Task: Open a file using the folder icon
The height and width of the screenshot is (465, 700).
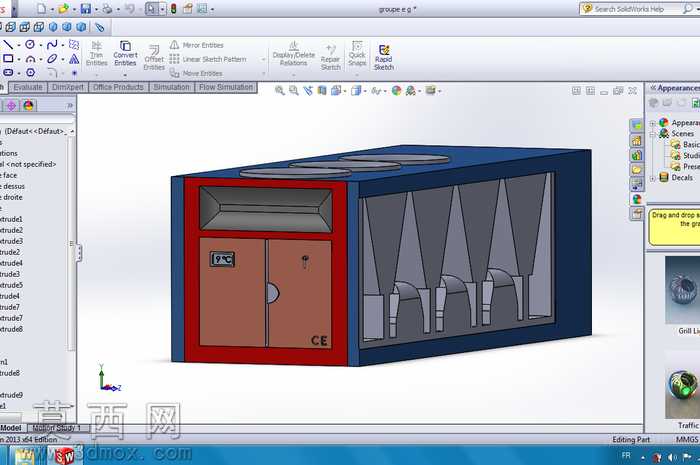Action: [x=63, y=8]
